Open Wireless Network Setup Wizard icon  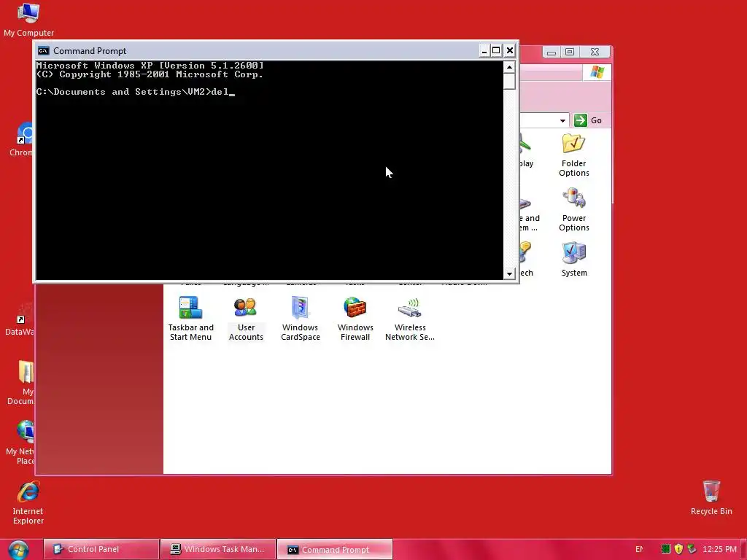pos(410,319)
